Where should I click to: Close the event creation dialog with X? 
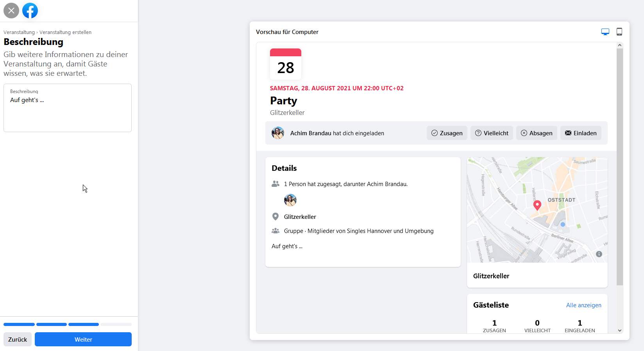[x=11, y=11]
